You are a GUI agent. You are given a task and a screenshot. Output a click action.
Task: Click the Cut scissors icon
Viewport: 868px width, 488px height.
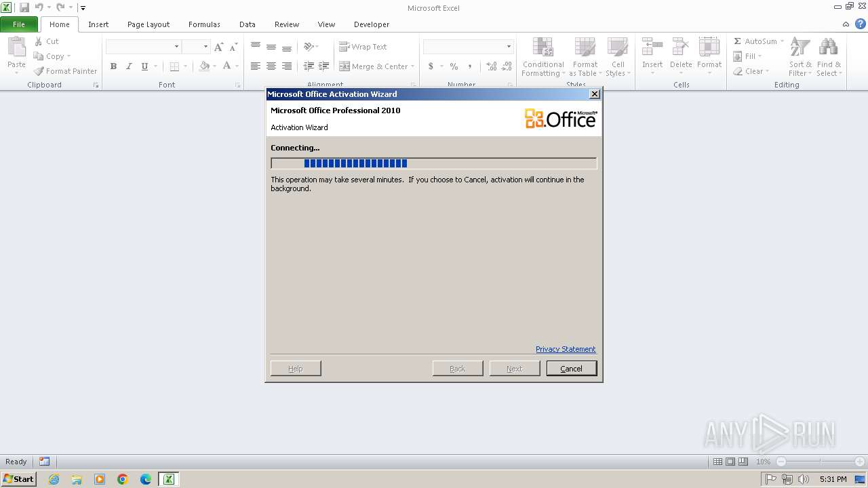tap(39, 41)
